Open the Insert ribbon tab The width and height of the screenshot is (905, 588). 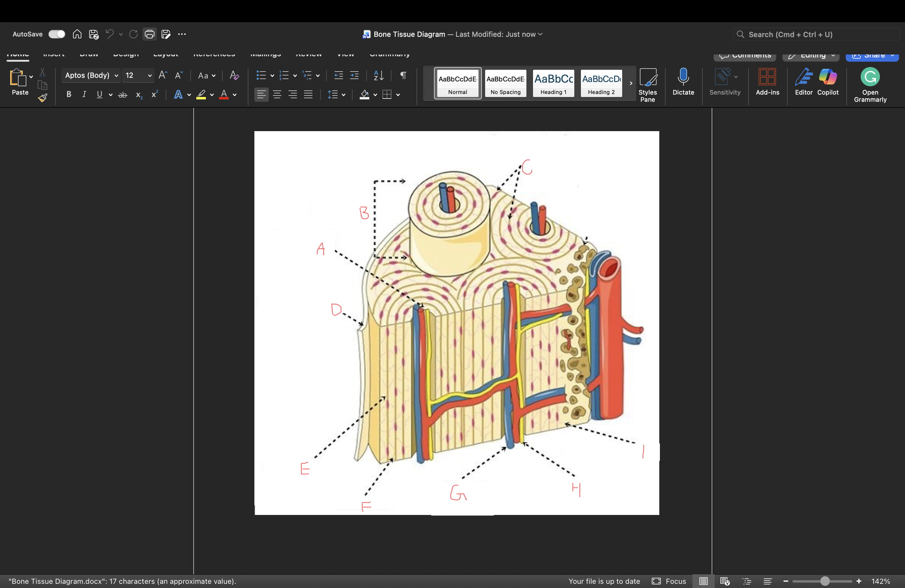coord(54,55)
